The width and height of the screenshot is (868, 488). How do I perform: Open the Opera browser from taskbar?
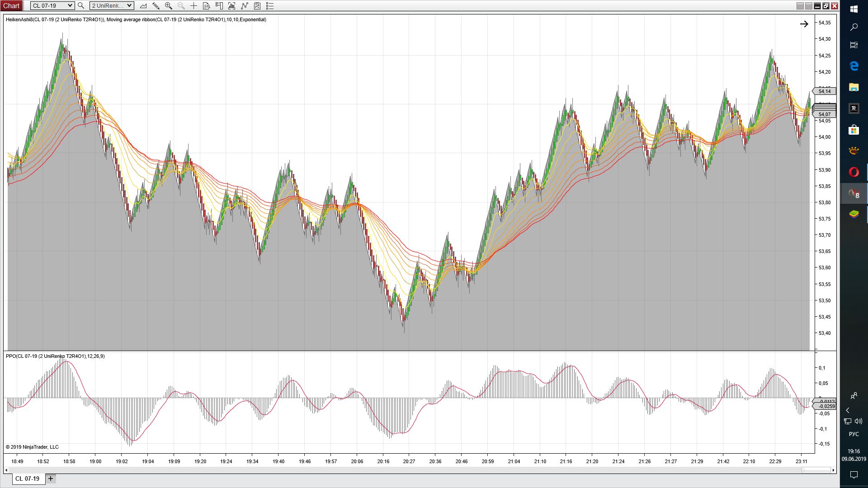[854, 172]
